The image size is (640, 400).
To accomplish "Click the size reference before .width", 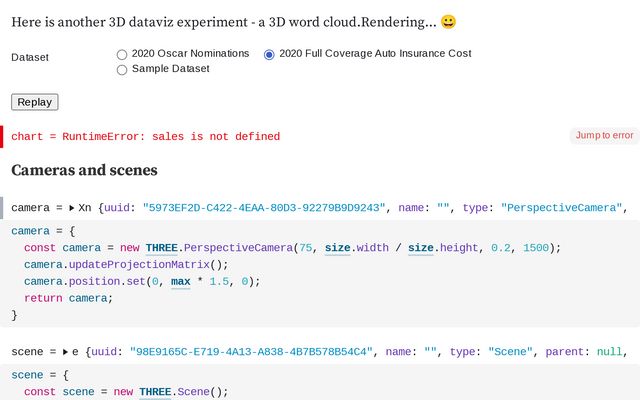I will [340, 247].
